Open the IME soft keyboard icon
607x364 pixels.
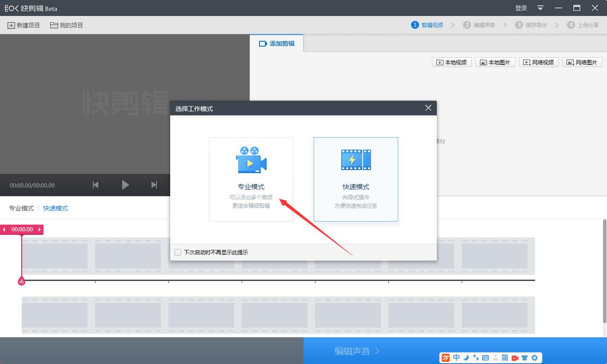click(x=485, y=358)
